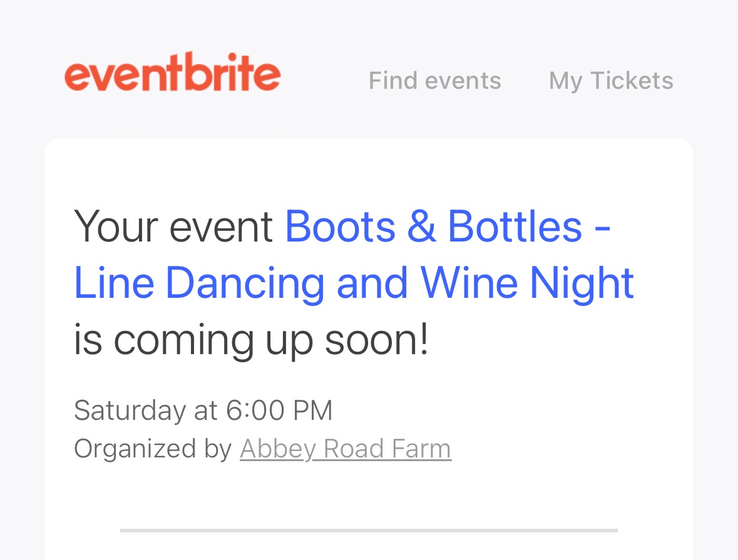This screenshot has height=560, width=738.
Task: Select Find events in the navigation
Action: 434,80
